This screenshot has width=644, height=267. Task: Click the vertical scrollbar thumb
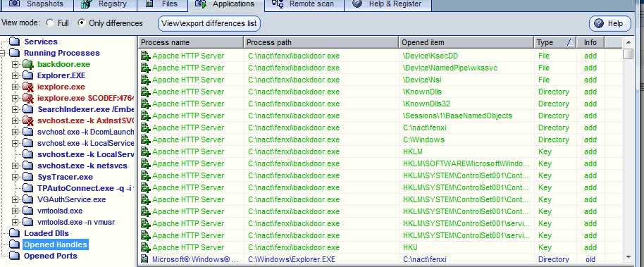pos(628,54)
